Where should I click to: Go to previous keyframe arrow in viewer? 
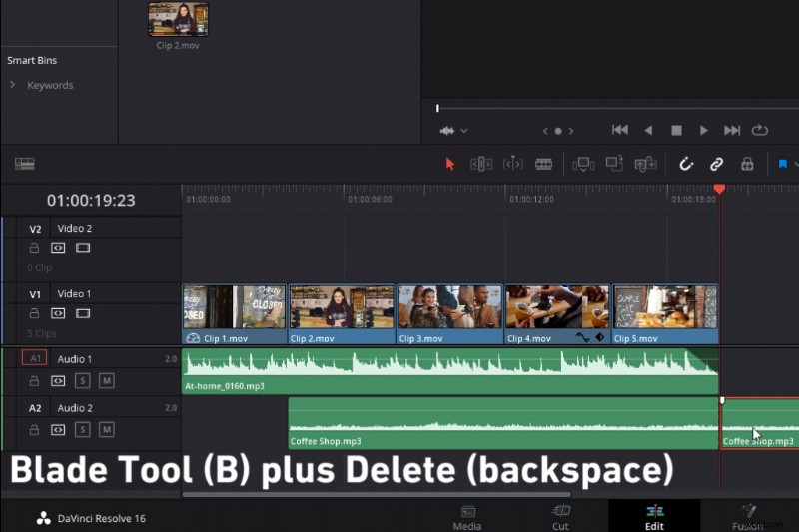click(545, 132)
